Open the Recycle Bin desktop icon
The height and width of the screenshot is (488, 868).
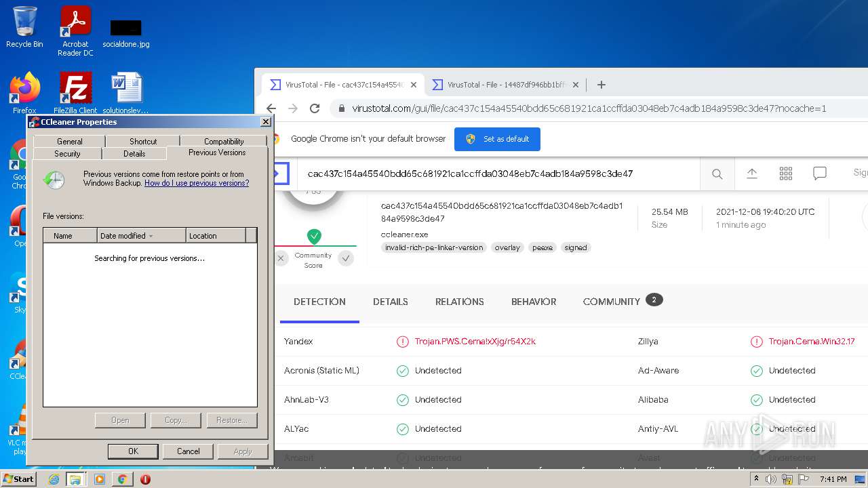(x=24, y=27)
